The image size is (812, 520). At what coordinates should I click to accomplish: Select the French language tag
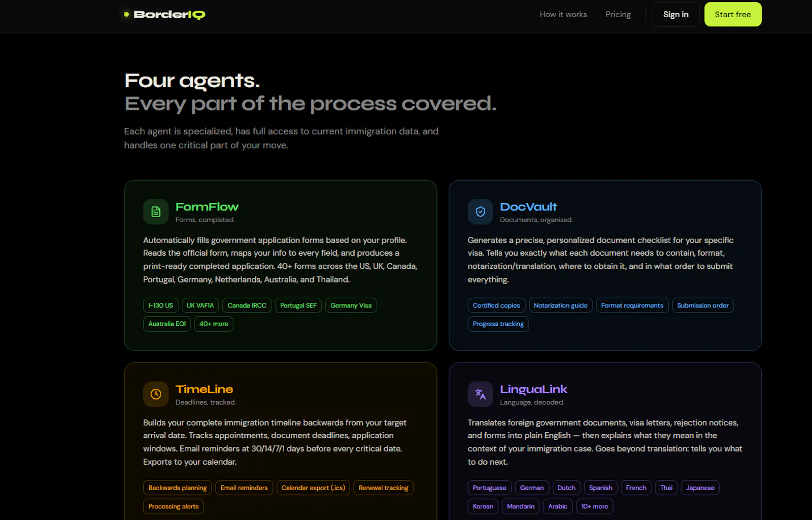636,488
